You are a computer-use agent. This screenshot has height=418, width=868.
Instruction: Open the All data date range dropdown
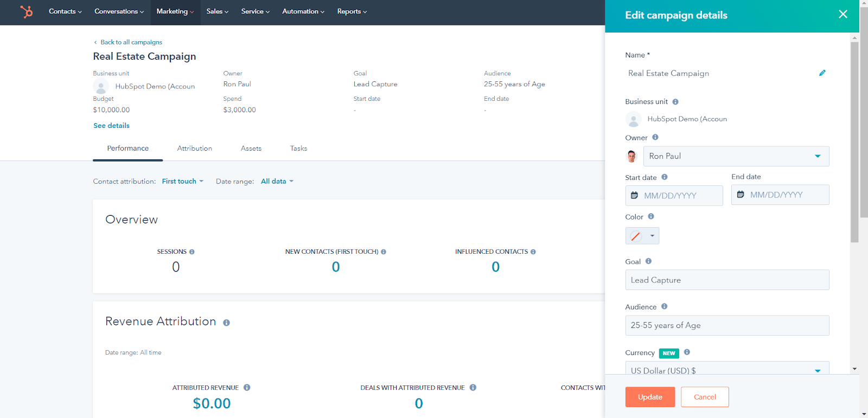tap(277, 182)
